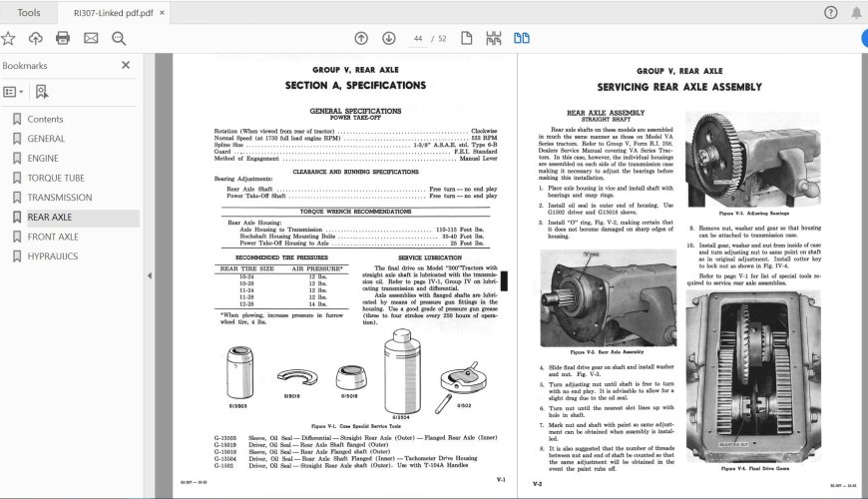The height and width of the screenshot is (499, 868).
Task: Click the upload to cloud icon
Action: pyautogui.click(x=36, y=38)
